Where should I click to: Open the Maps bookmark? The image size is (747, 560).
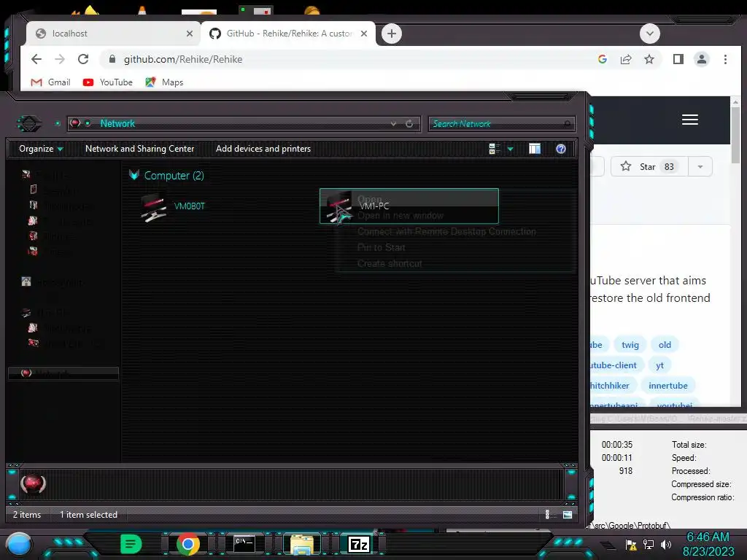coord(164,82)
